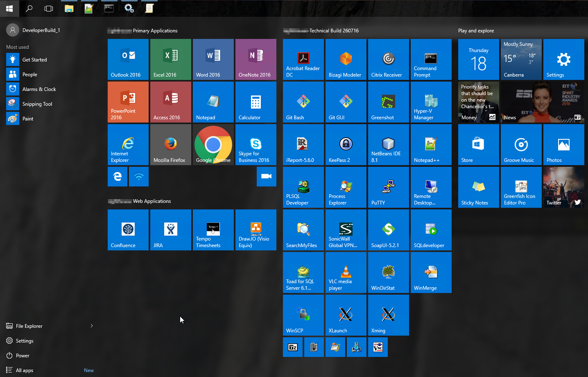Launch KeePass 2 tile
Screen dimensions: 588x377
[346, 145]
